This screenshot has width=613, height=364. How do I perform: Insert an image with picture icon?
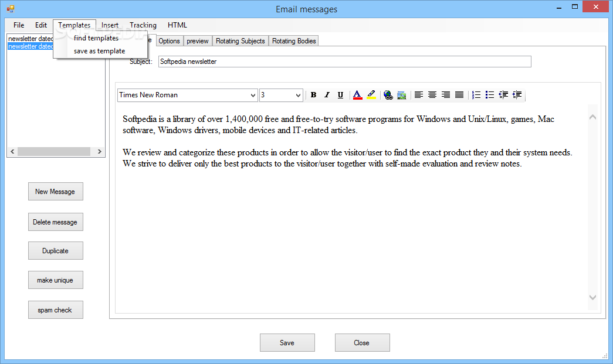[401, 95]
